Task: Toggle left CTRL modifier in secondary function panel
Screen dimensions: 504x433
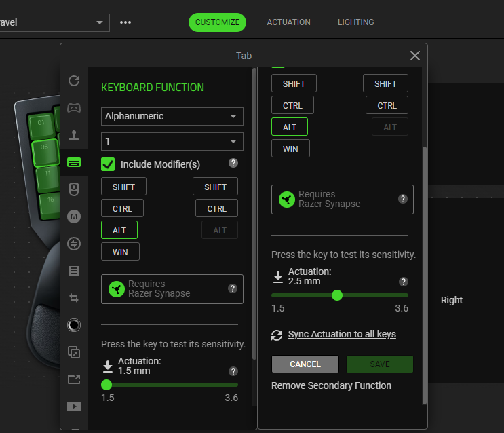Action: point(293,105)
